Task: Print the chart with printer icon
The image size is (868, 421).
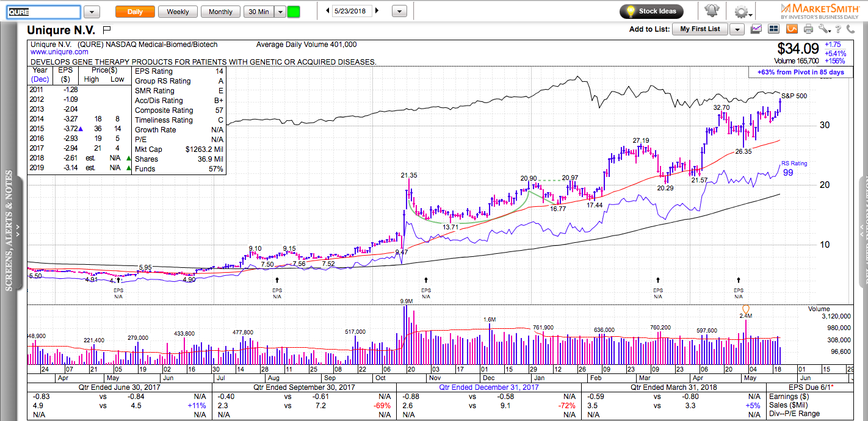Action: coord(809,29)
